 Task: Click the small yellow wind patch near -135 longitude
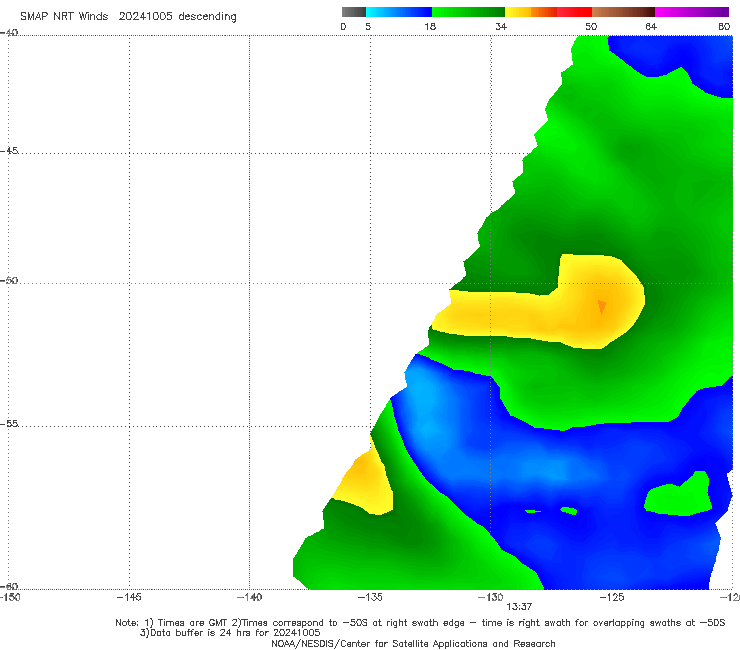366,481
